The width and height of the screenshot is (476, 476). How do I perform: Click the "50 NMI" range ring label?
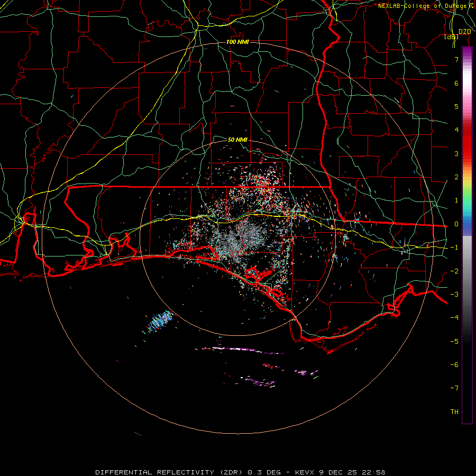pyautogui.click(x=237, y=140)
